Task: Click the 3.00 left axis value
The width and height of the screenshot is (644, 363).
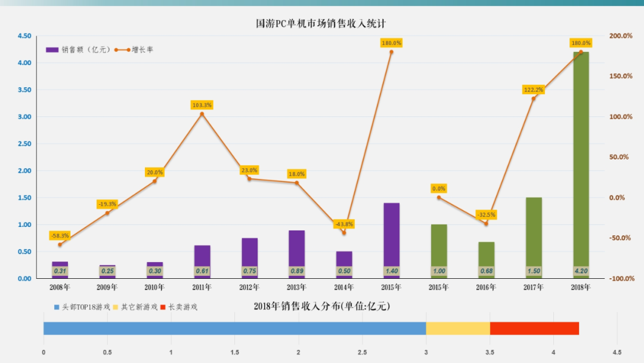Action: [x=24, y=117]
